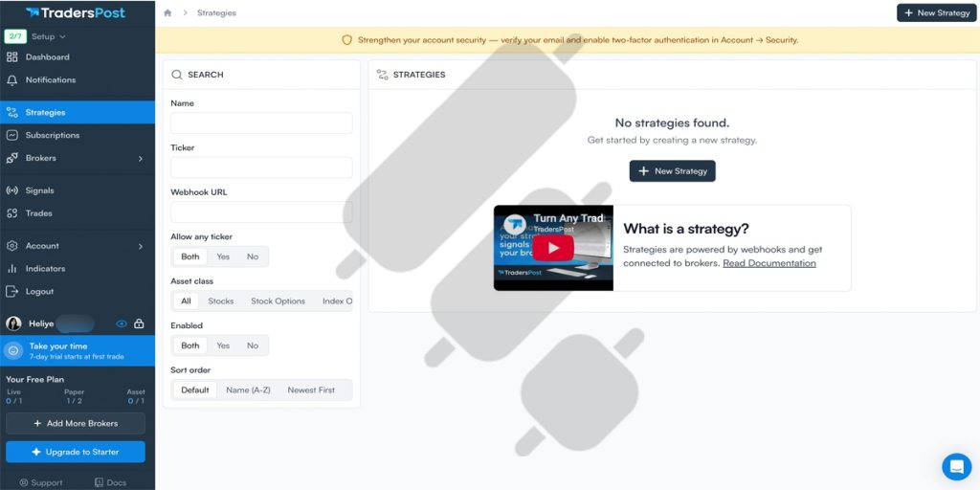Open the chat widget bubble
980x490 pixels.
(x=956, y=467)
